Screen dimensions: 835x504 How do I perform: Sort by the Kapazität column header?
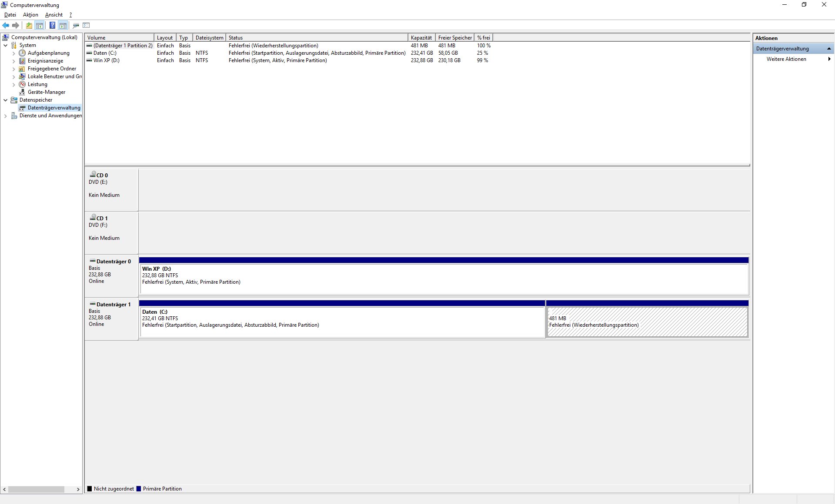(x=421, y=38)
